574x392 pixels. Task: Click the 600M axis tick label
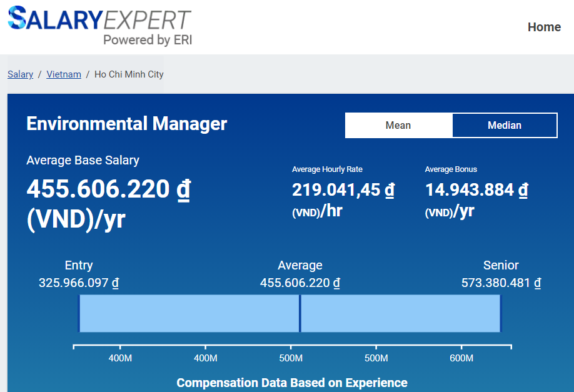click(461, 358)
